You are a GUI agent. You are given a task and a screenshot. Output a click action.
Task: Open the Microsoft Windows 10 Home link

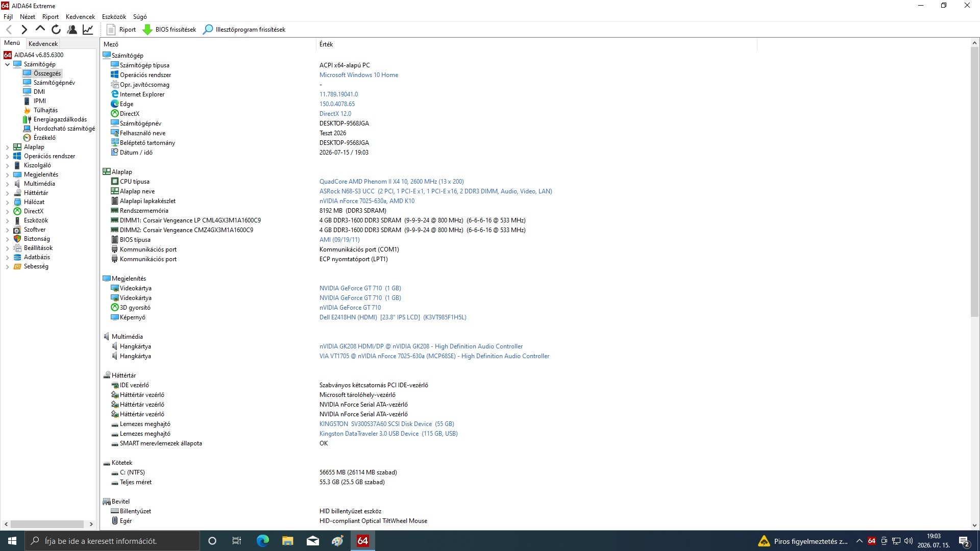point(359,75)
